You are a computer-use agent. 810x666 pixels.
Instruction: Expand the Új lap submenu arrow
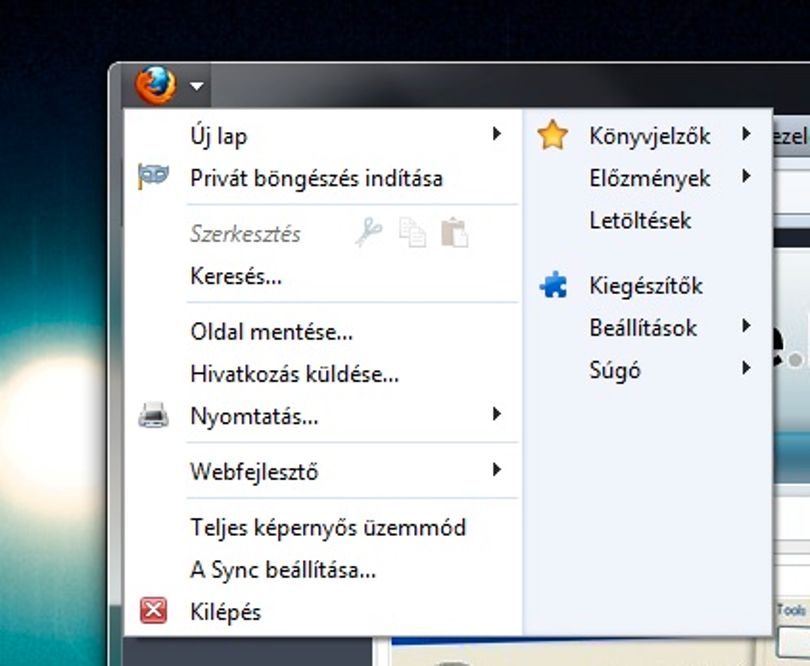tap(496, 134)
